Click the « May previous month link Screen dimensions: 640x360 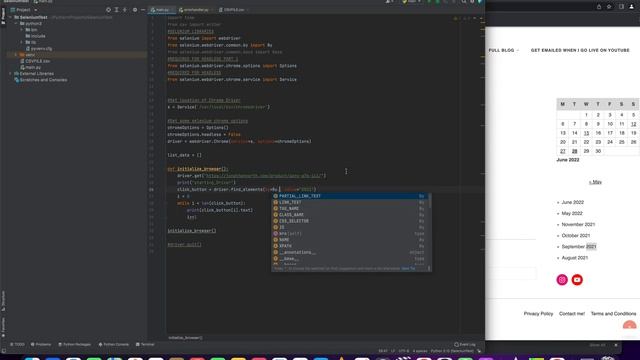(x=595, y=182)
